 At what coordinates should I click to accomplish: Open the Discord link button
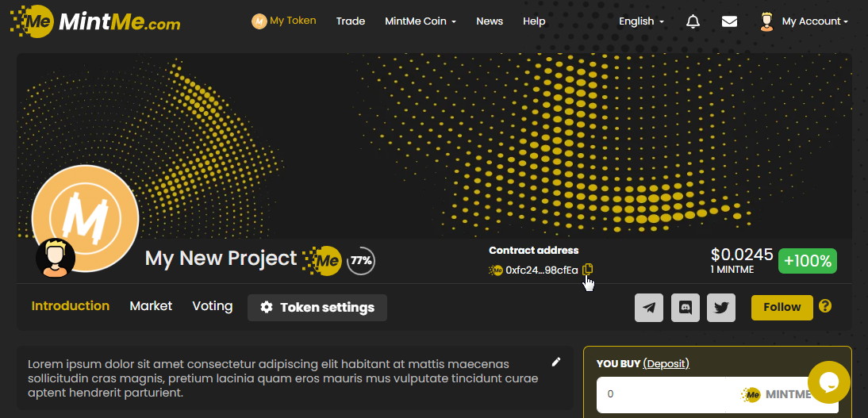click(686, 308)
